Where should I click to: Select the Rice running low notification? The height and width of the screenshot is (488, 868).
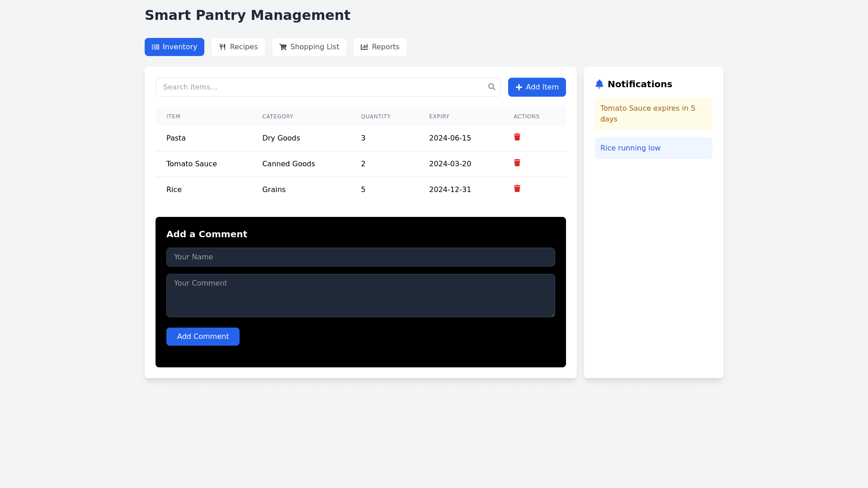(653, 148)
